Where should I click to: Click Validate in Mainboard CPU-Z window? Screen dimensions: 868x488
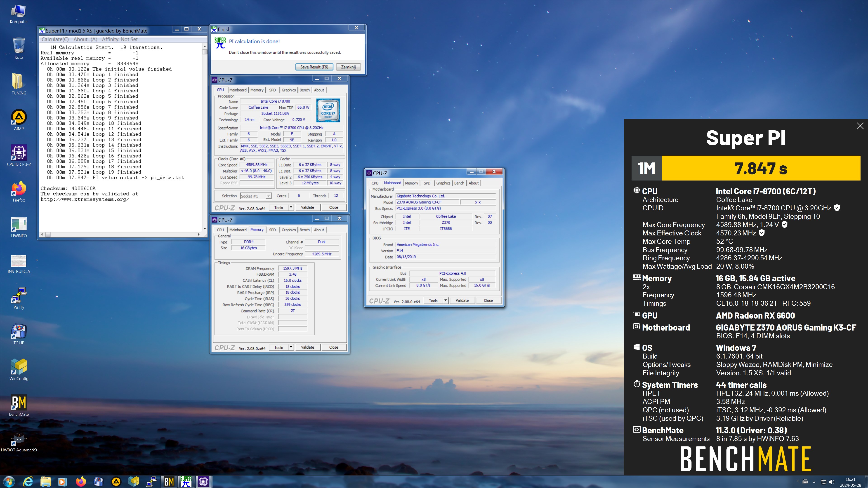(x=462, y=300)
